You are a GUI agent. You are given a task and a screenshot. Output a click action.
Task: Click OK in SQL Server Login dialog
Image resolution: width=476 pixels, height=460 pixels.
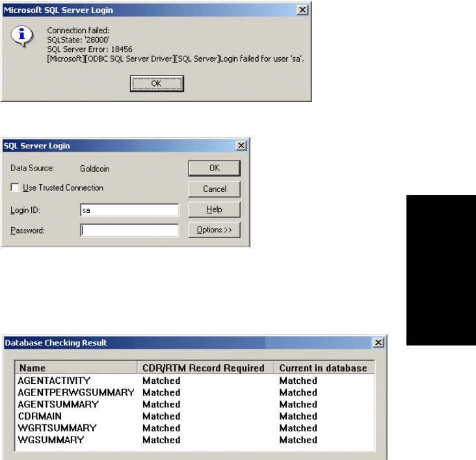(x=215, y=168)
